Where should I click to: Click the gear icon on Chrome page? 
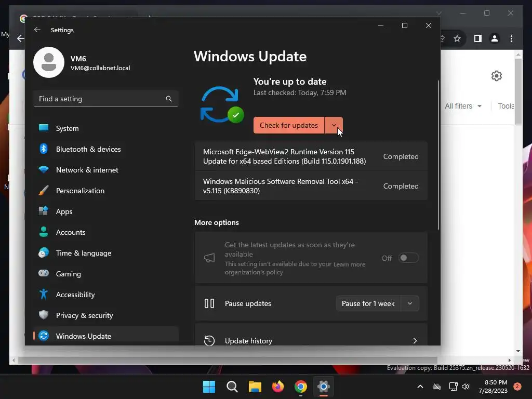click(496, 76)
